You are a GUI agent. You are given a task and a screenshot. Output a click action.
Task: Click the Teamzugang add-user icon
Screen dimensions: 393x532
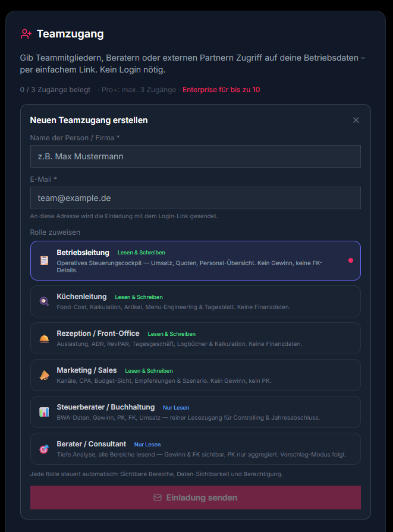(x=26, y=34)
